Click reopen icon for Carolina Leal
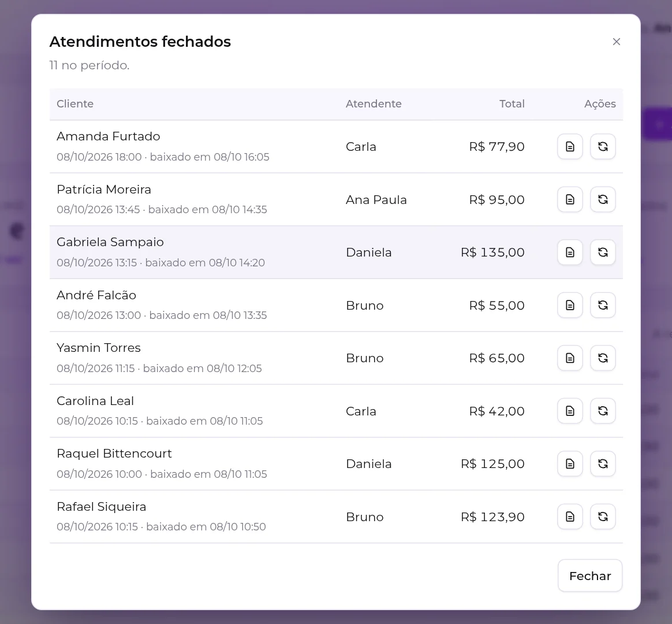Image resolution: width=672 pixels, height=624 pixels. (x=603, y=411)
